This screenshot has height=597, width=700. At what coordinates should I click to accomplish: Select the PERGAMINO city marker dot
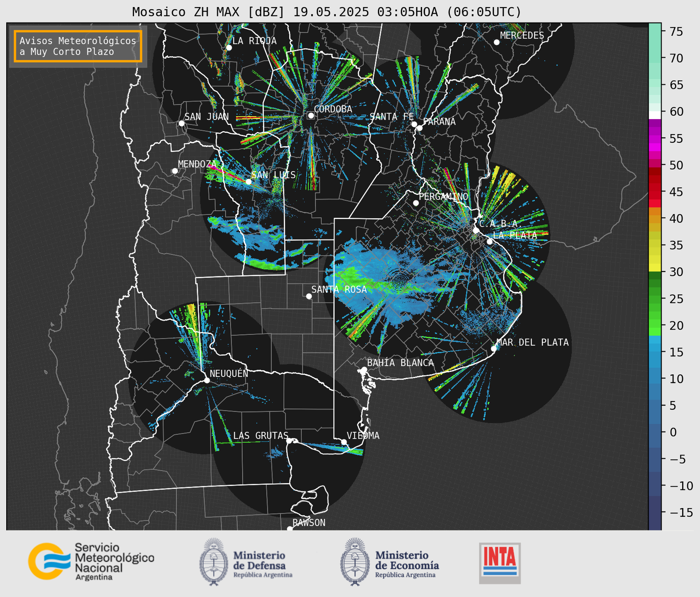click(416, 203)
